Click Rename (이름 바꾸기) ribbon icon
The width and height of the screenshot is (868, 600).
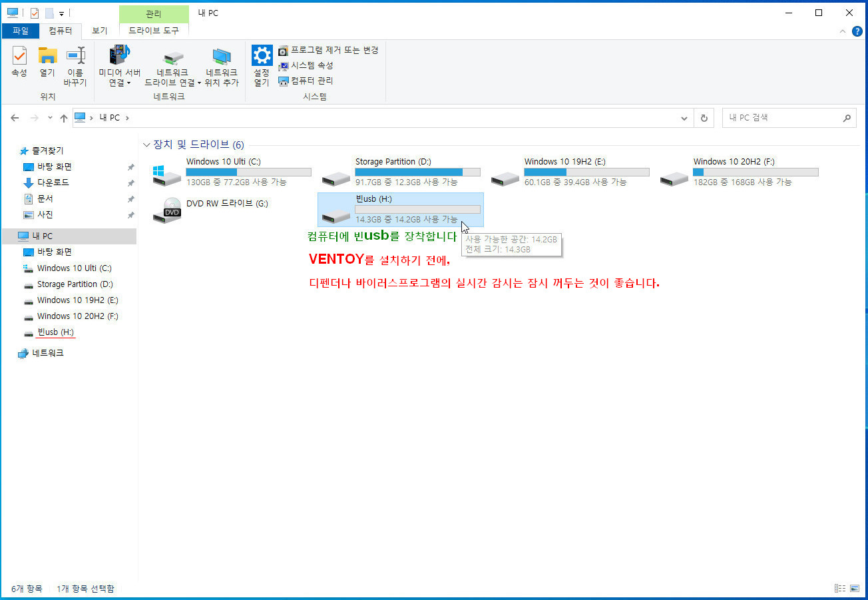75,67
